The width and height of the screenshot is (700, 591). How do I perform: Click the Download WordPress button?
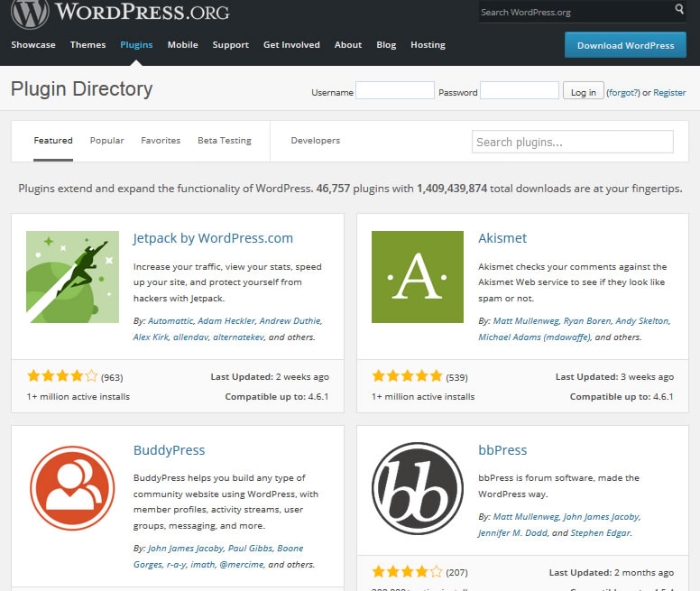pyautogui.click(x=625, y=45)
